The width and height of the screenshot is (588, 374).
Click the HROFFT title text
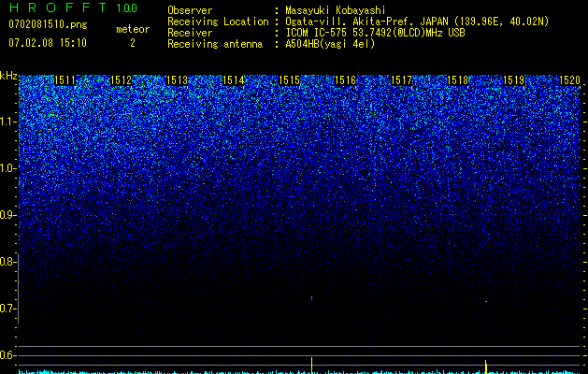tap(58, 7)
